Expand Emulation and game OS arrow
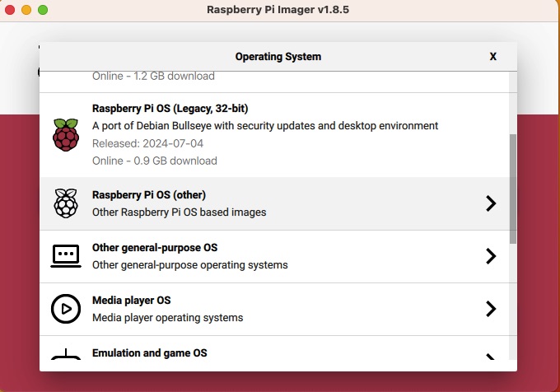560x392 pixels. click(x=491, y=358)
